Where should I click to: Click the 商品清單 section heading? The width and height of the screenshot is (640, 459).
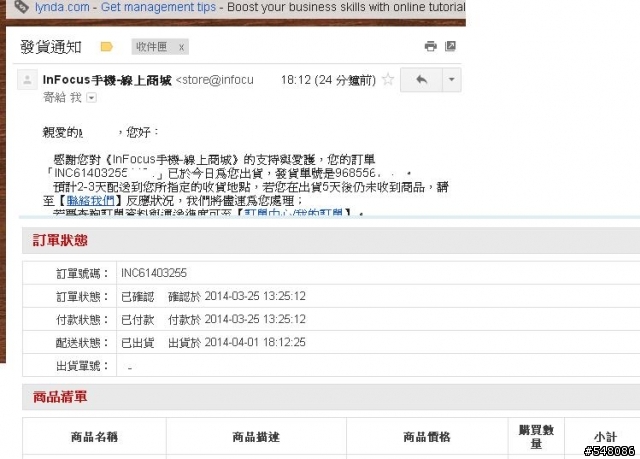point(60,397)
